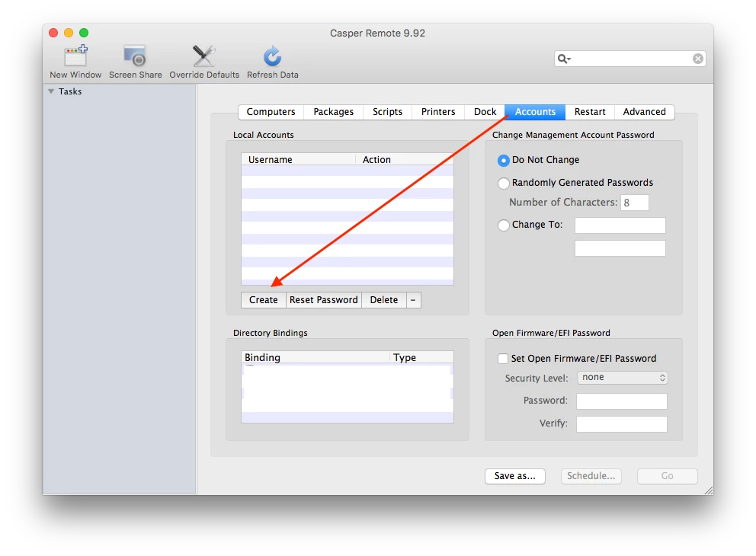
Task: Click the minus button beside Delete
Action: pyautogui.click(x=413, y=299)
